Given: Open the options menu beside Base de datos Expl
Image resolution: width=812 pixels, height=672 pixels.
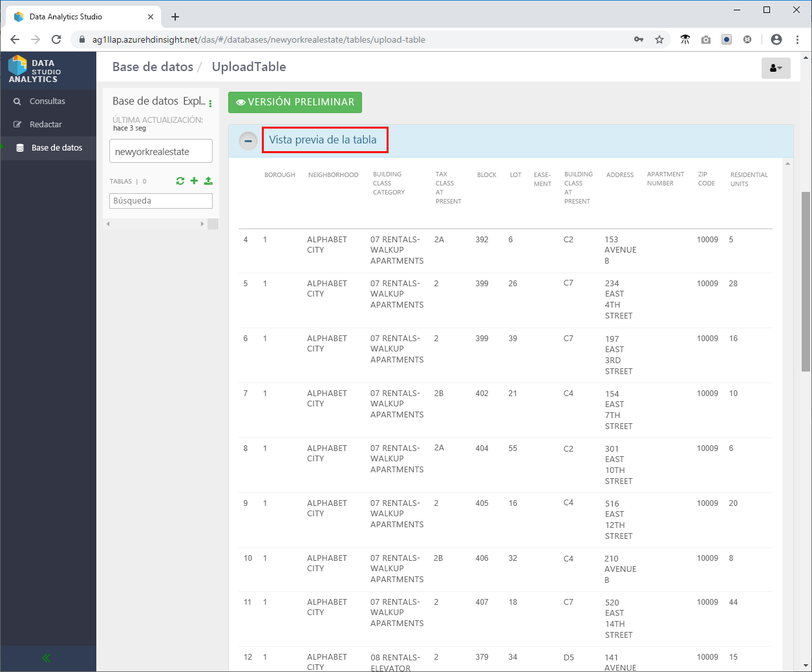Looking at the screenshot, I should tap(210, 102).
